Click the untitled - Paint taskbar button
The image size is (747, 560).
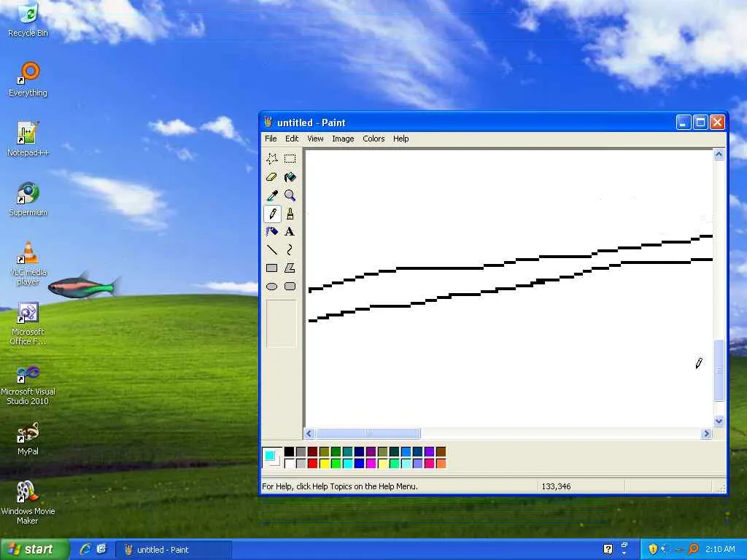click(x=174, y=550)
